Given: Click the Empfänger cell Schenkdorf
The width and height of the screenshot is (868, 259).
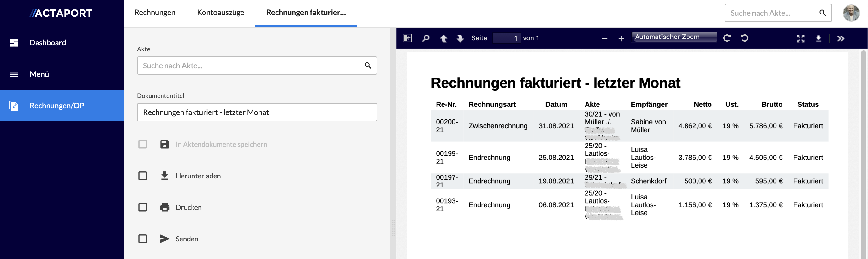Looking at the screenshot, I should [648, 181].
